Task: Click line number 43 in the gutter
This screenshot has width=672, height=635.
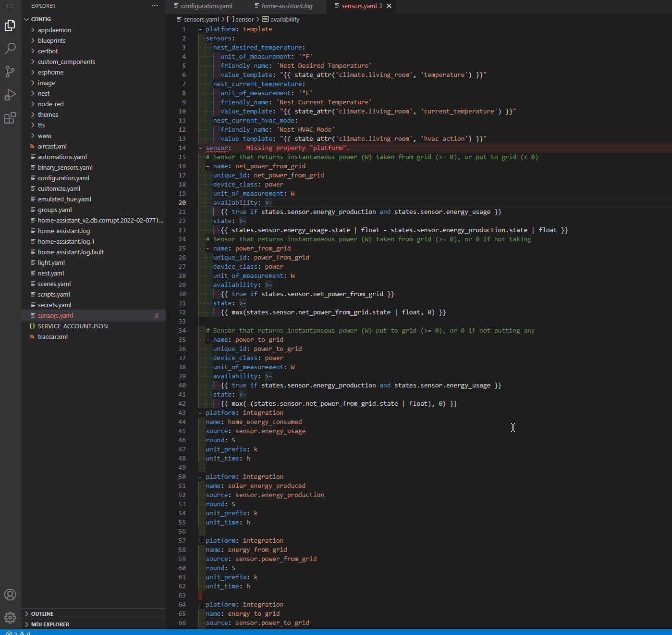Action: 182,413
